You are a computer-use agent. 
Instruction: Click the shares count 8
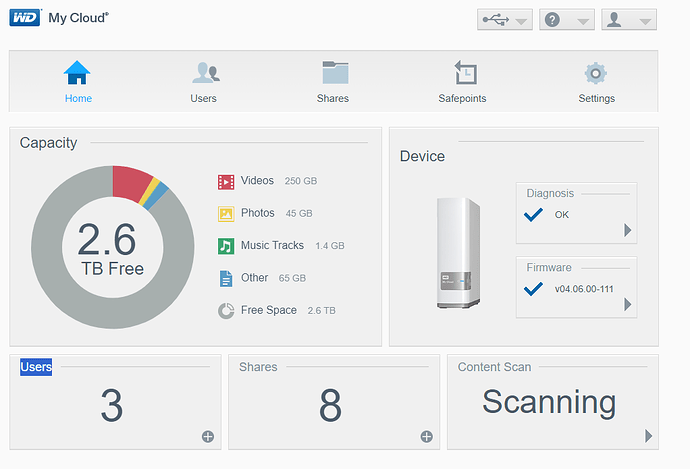(330, 405)
